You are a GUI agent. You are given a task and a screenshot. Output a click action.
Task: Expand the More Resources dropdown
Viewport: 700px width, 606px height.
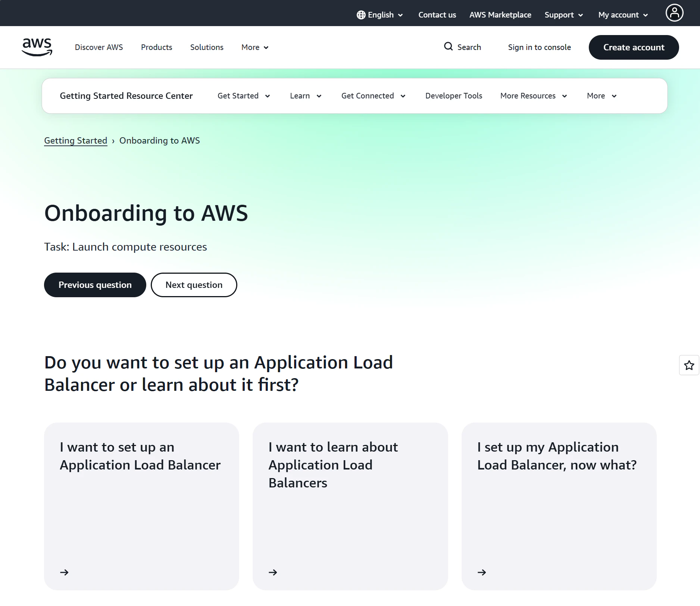(x=534, y=96)
